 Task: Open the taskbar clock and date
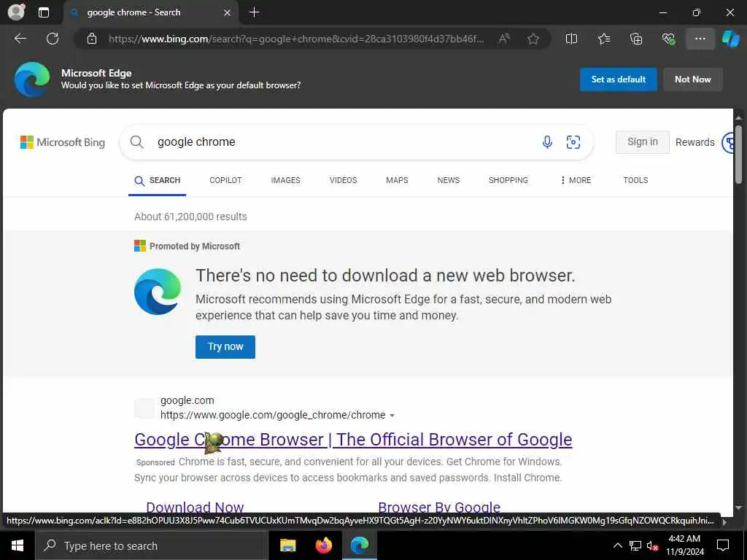(684, 545)
